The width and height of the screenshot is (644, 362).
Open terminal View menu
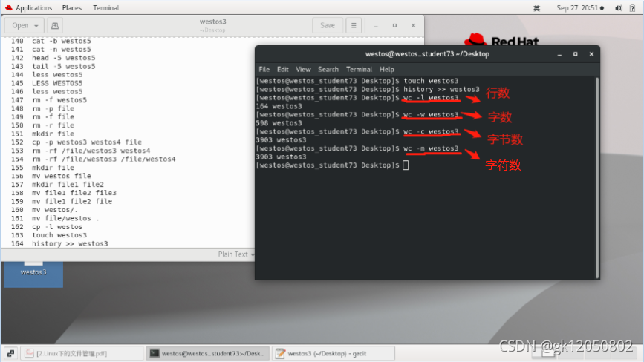pos(303,69)
